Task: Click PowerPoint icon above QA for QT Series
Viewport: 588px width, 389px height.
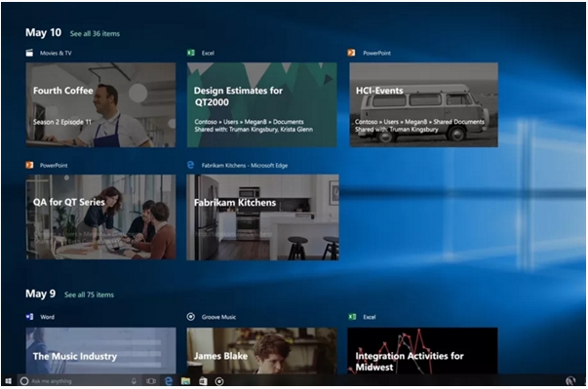Action: [x=29, y=166]
